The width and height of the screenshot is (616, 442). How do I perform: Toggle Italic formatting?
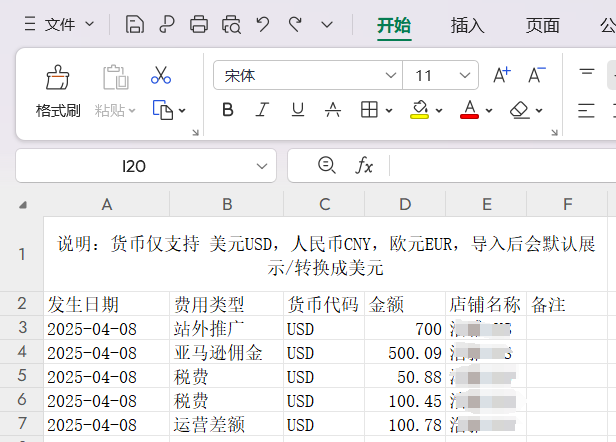262,110
